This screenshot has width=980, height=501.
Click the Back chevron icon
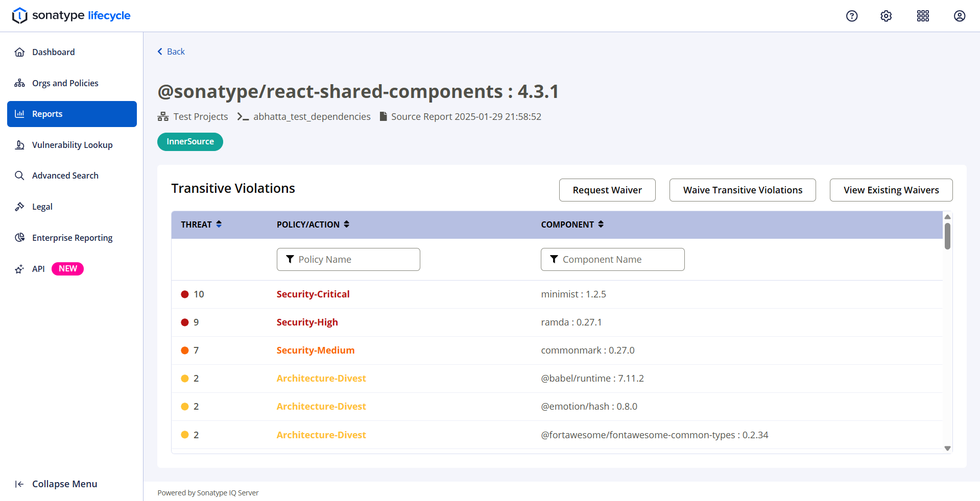point(160,52)
